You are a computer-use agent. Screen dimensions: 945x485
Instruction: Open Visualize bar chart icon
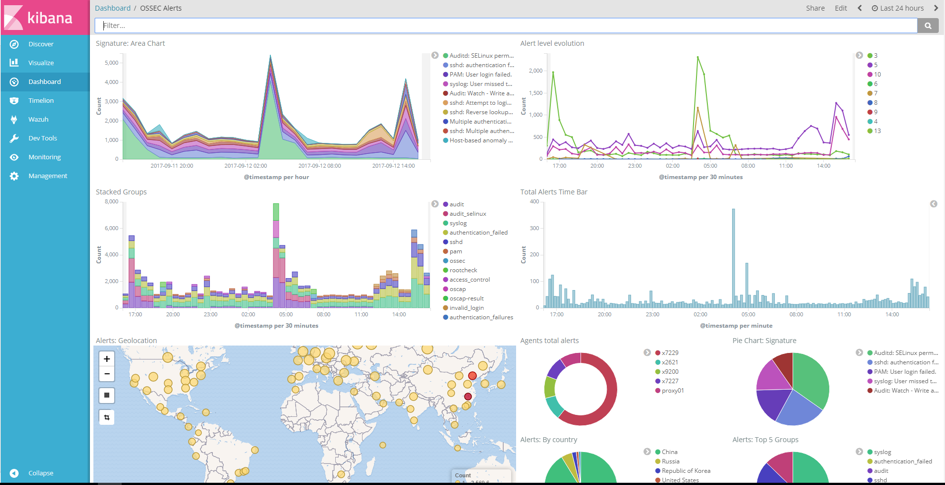coord(14,63)
